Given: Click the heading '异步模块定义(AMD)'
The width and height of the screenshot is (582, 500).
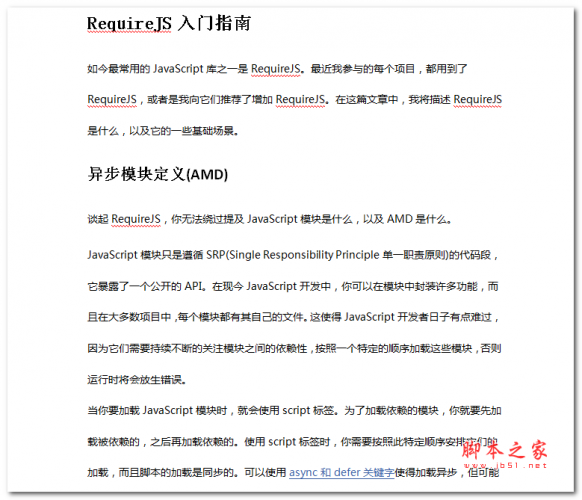Looking at the screenshot, I should click(x=158, y=174).
